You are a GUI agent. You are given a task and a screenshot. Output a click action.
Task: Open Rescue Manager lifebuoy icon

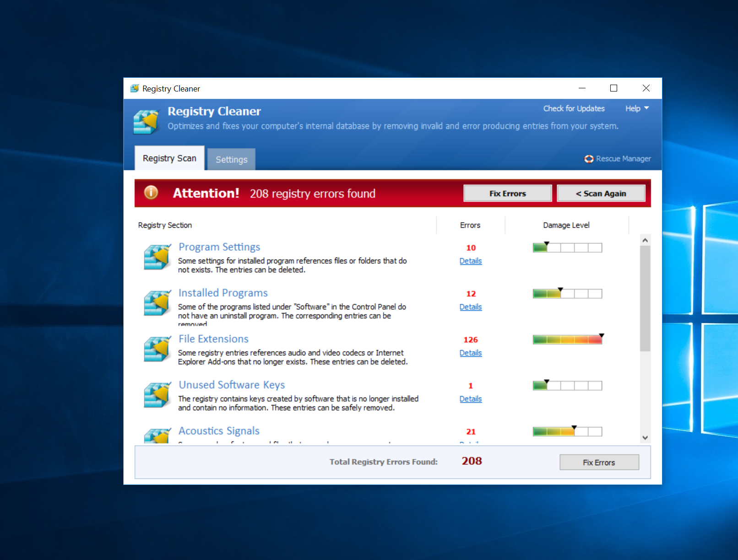(589, 159)
